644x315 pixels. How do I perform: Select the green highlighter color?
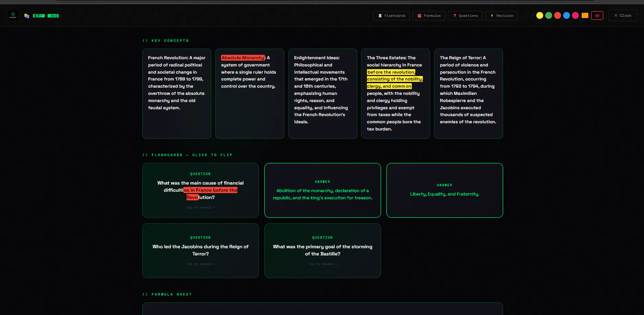(549, 15)
